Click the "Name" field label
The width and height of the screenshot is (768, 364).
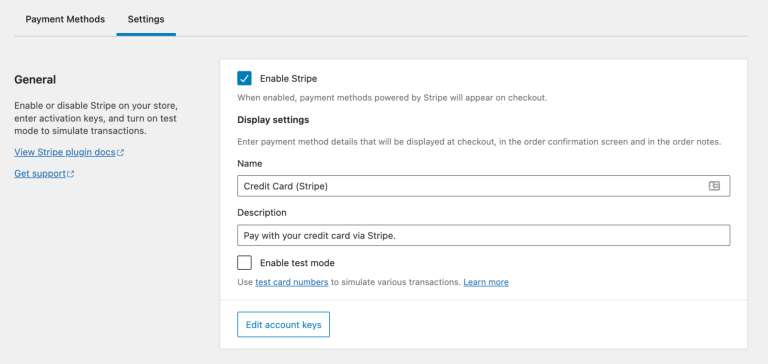click(x=250, y=164)
